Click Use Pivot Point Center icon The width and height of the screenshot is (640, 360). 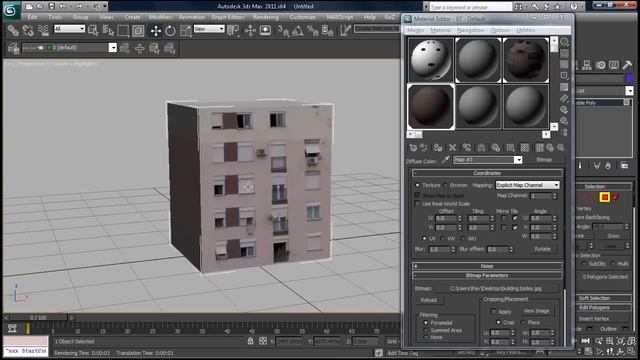[x=233, y=31]
